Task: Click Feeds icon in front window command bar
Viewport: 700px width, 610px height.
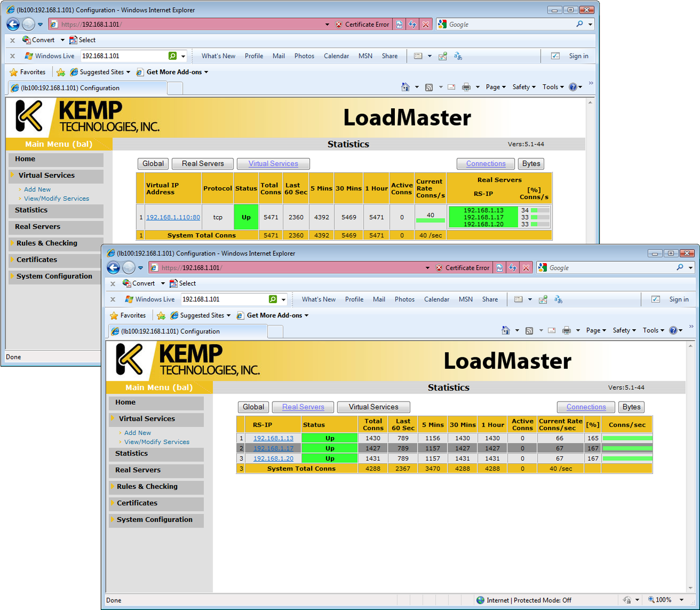Action: tap(529, 330)
